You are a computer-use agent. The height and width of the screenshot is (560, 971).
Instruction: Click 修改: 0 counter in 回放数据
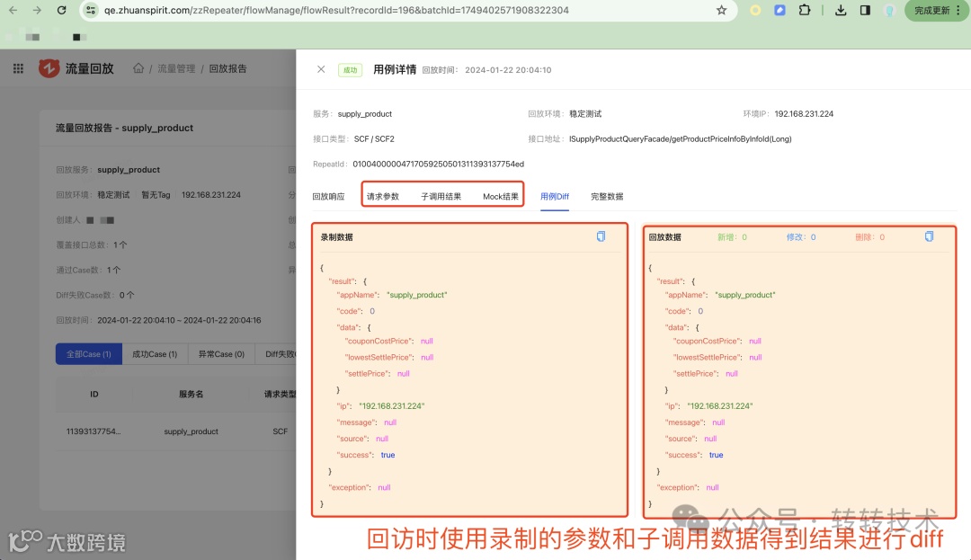tap(801, 237)
